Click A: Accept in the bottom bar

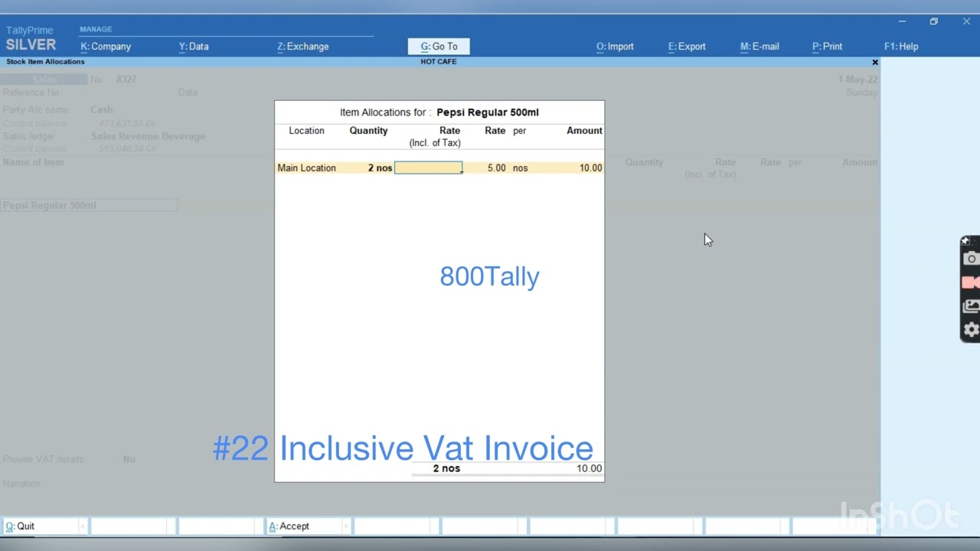pos(289,527)
